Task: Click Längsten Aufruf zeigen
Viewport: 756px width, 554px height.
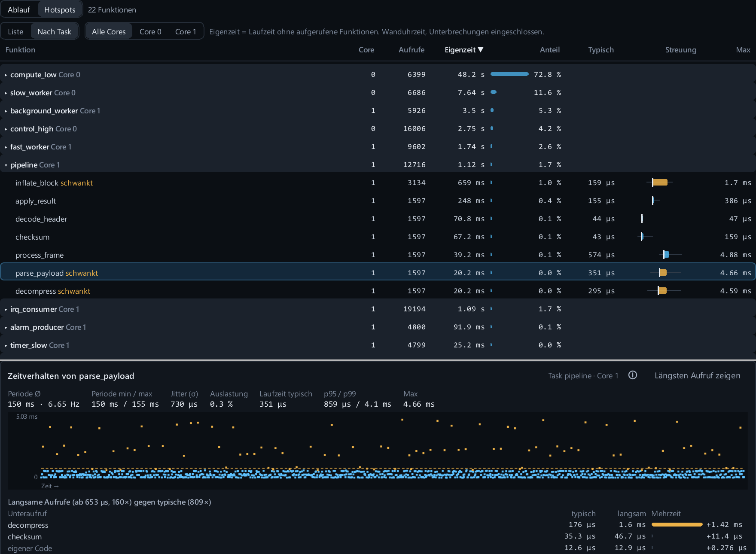Action: [697, 375]
